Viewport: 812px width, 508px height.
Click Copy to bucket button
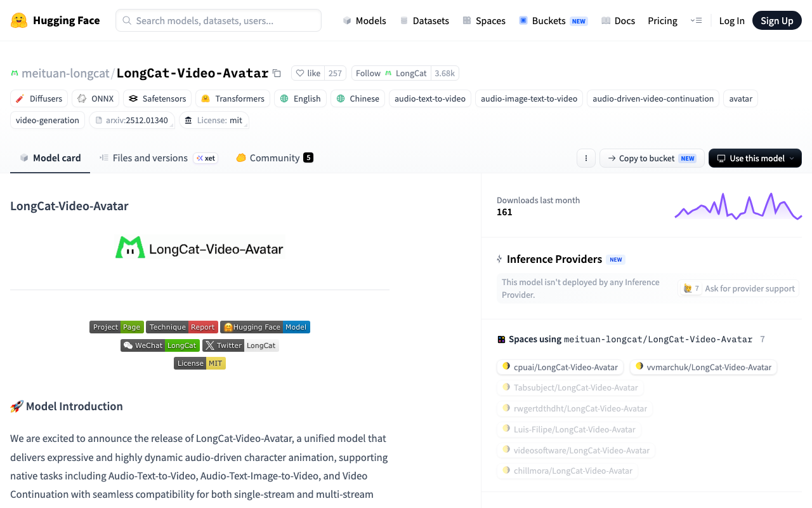(x=652, y=158)
